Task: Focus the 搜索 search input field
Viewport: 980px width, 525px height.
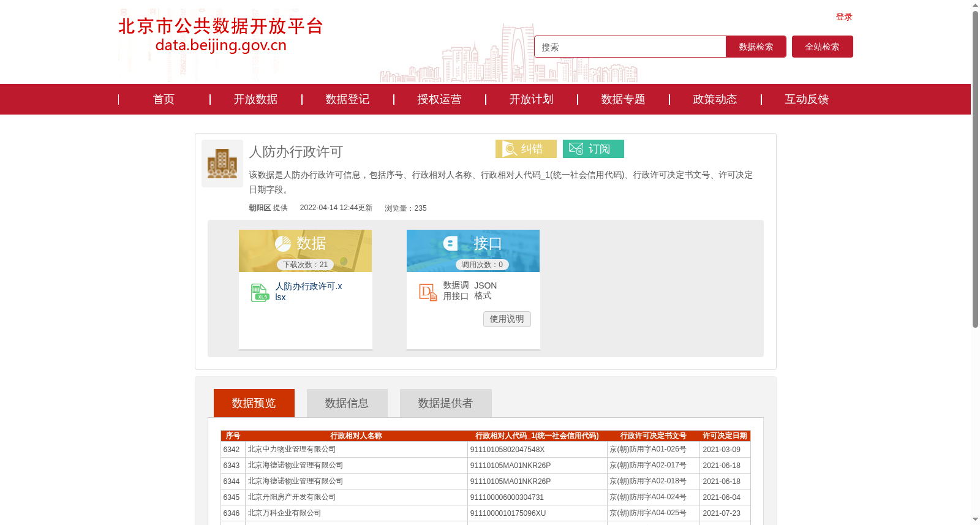Action: 630,47
